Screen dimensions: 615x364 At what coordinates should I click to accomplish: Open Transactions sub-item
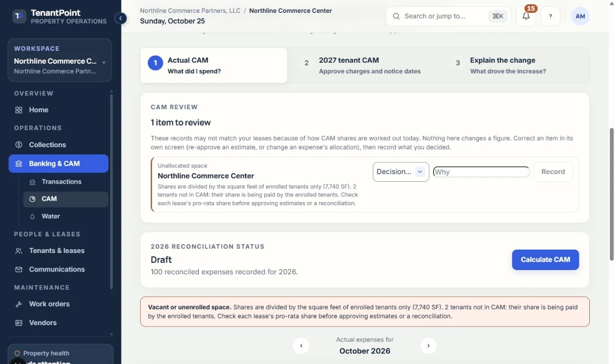tap(66, 182)
